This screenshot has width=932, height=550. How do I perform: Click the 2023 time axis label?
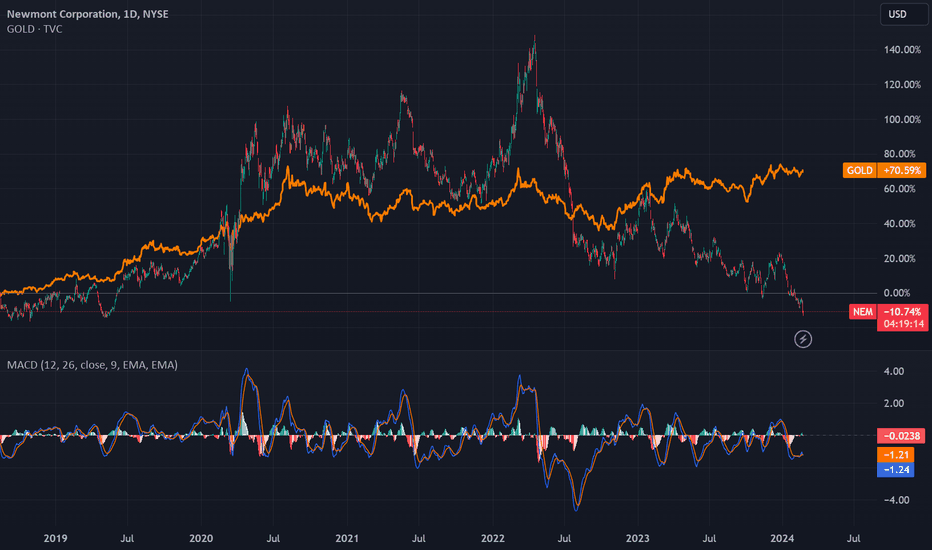click(x=638, y=538)
